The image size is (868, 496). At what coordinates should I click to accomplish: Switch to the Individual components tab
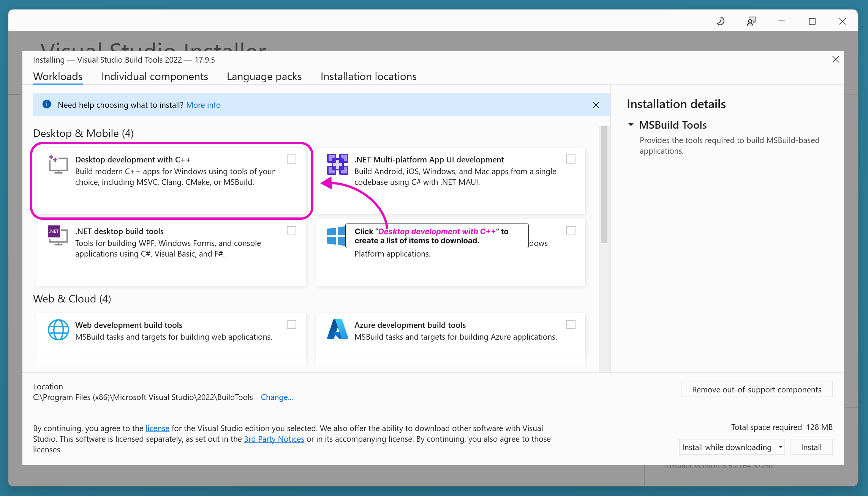click(155, 77)
